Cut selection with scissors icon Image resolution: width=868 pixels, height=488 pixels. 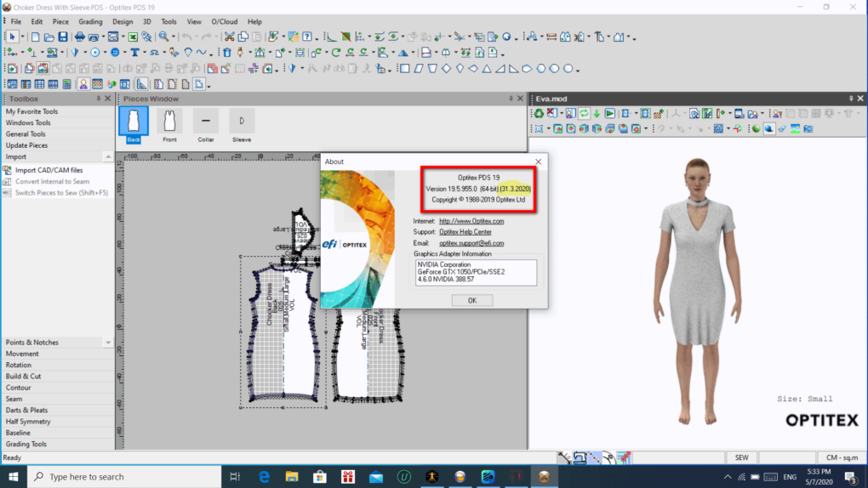point(229,37)
